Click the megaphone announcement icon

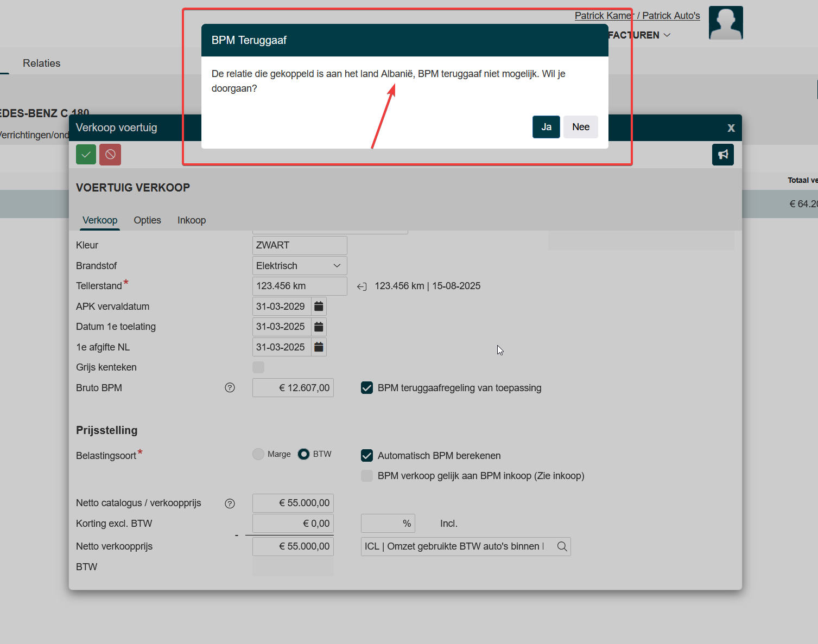(722, 155)
